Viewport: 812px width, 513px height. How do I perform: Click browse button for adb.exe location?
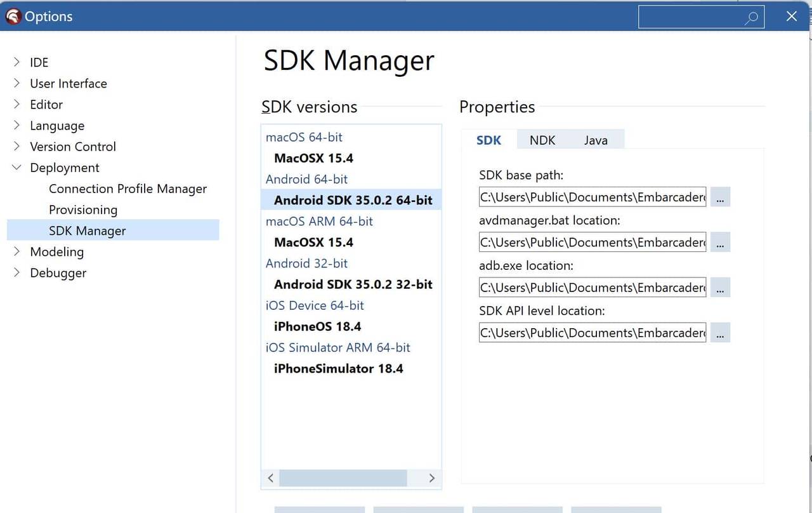click(x=720, y=288)
